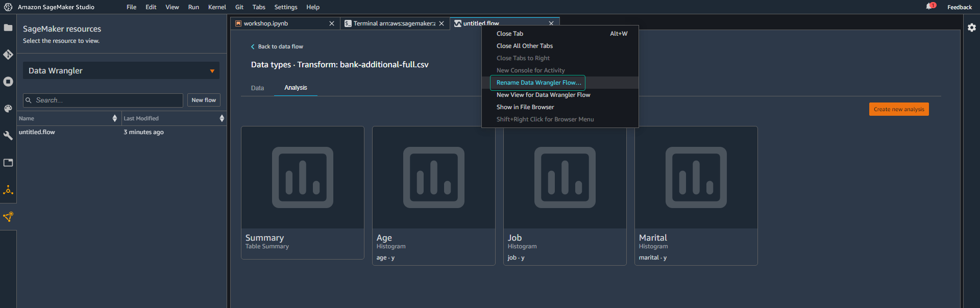Click the search magnifier icon in resources

pos(29,100)
